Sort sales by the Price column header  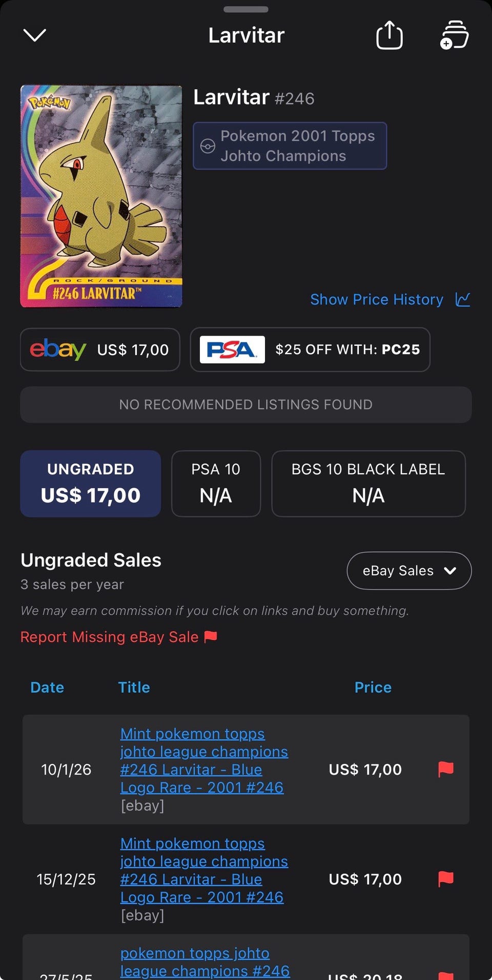(373, 687)
